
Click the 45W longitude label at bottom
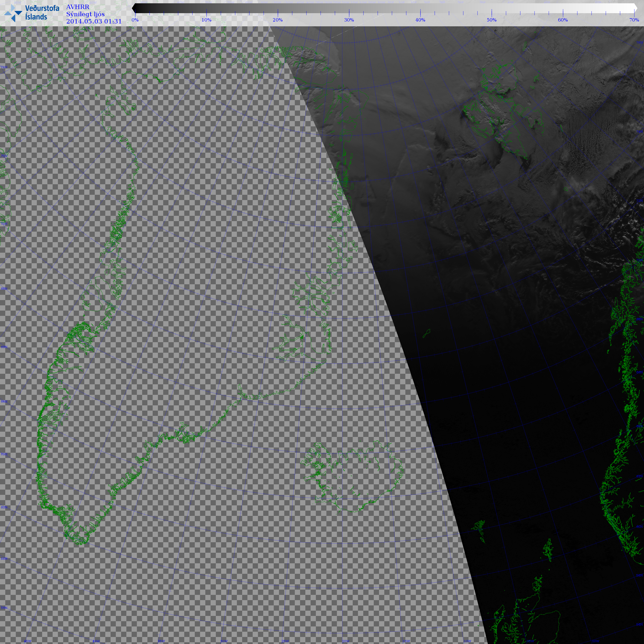pos(28,641)
